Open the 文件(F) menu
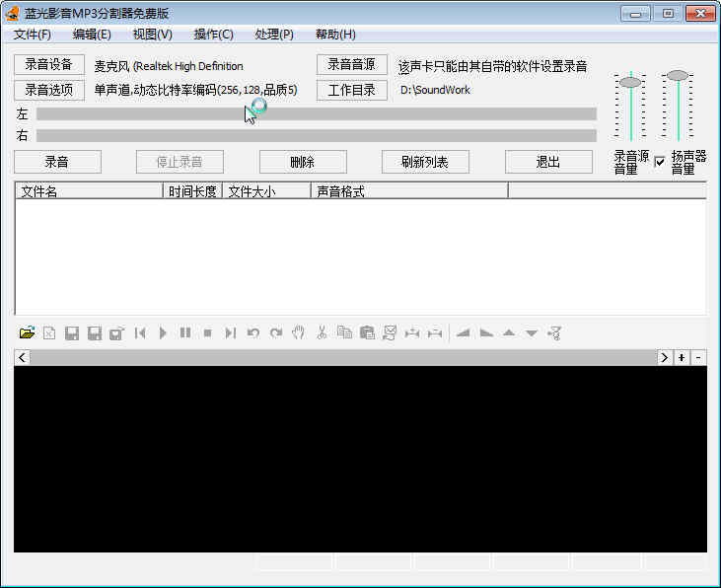This screenshot has height=588, width=721. (x=33, y=35)
